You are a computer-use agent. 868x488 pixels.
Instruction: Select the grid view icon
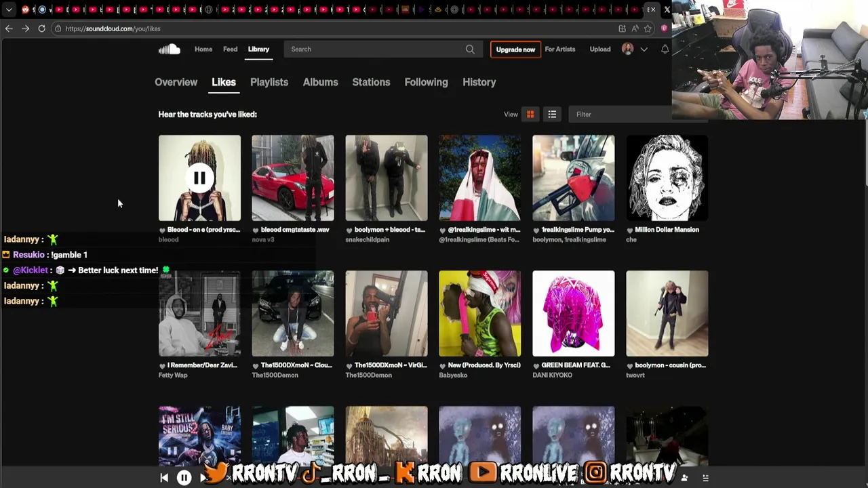(x=530, y=115)
